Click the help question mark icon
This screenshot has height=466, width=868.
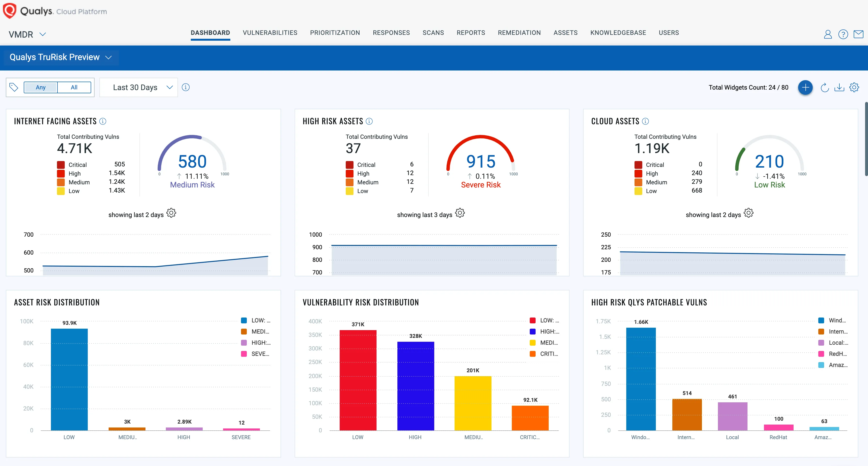844,34
